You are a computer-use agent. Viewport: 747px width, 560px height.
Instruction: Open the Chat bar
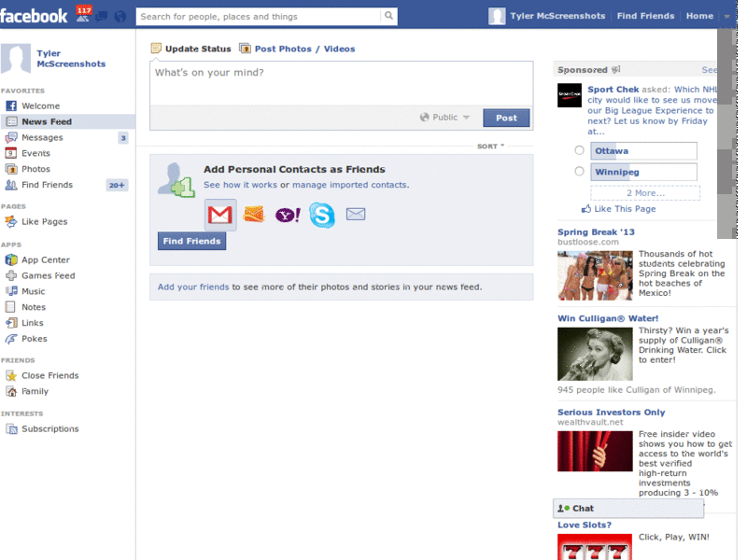coord(627,509)
